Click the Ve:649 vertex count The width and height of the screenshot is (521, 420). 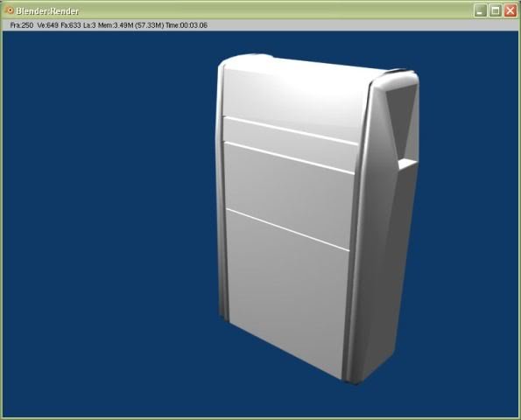coord(48,25)
